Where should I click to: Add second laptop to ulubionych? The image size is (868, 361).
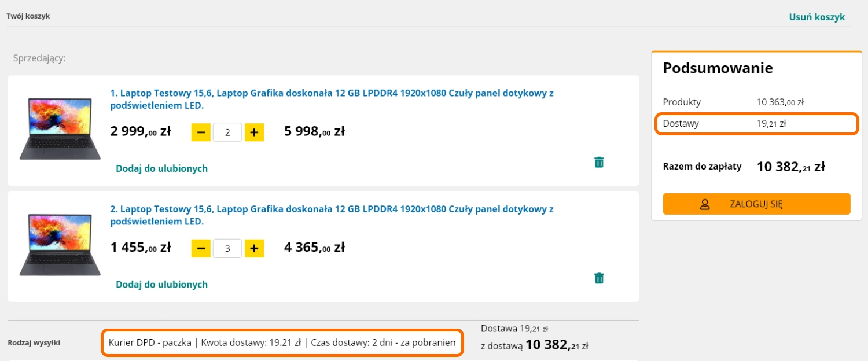161,284
